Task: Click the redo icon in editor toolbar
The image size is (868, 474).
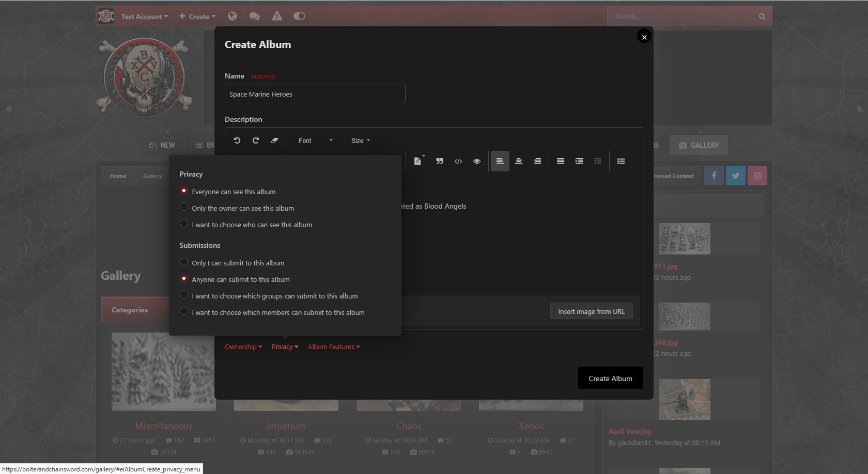Action: [256, 140]
